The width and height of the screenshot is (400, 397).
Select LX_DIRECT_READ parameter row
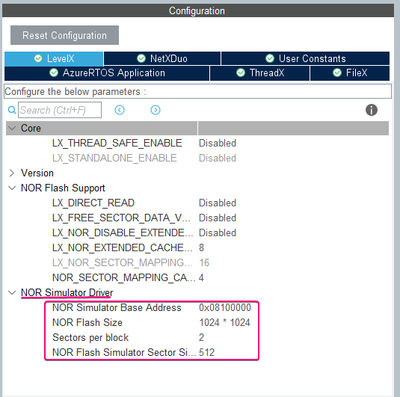tap(93, 203)
